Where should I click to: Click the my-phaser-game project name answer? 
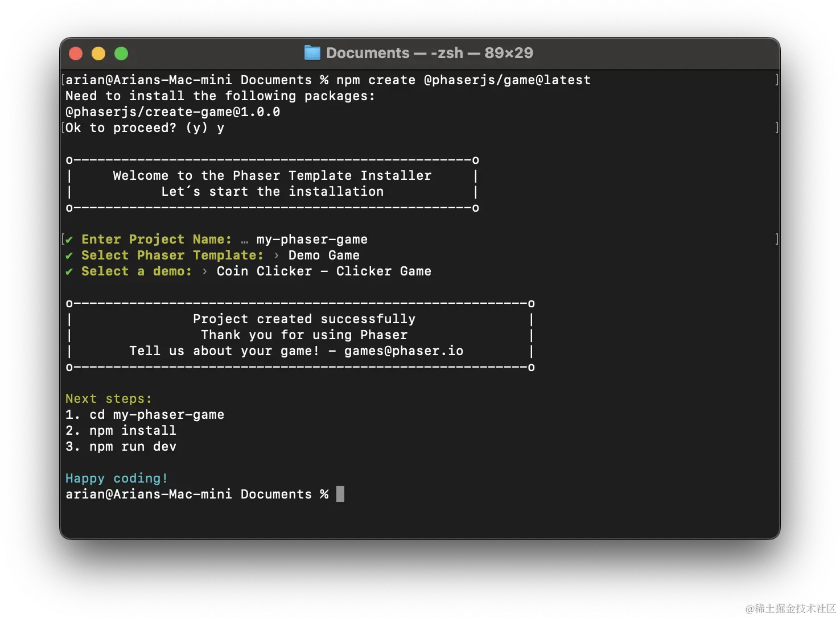click(x=312, y=240)
